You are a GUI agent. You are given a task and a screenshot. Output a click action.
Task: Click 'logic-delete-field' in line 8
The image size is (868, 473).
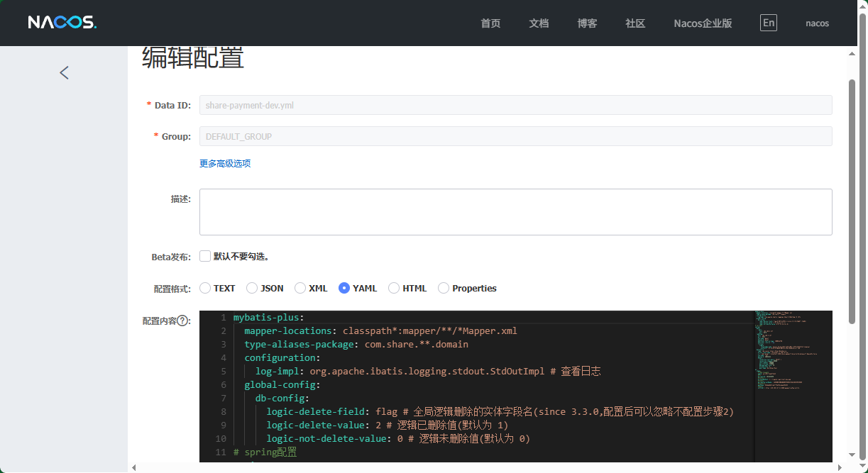tap(316, 412)
